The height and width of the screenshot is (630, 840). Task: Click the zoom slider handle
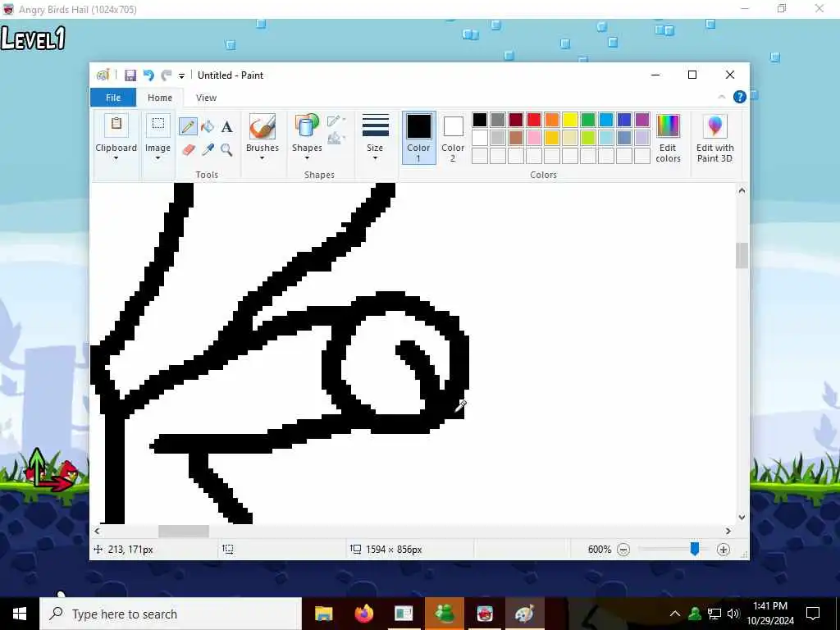tap(694, 549)
